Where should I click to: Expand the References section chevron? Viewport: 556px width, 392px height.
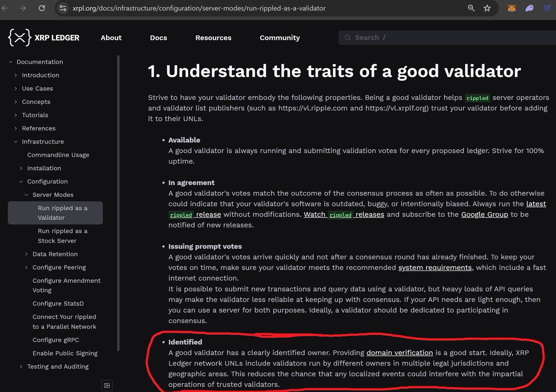click(x=16, y=128)
